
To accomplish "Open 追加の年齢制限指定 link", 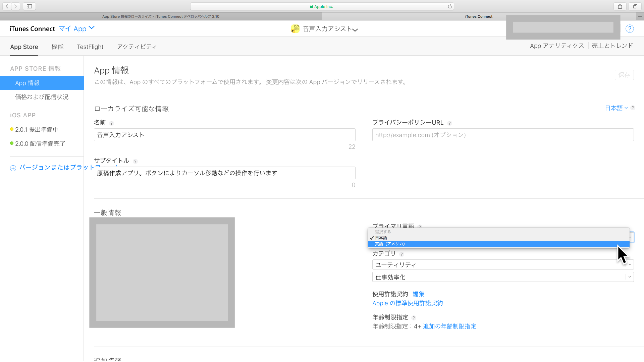I will [449, 326].
